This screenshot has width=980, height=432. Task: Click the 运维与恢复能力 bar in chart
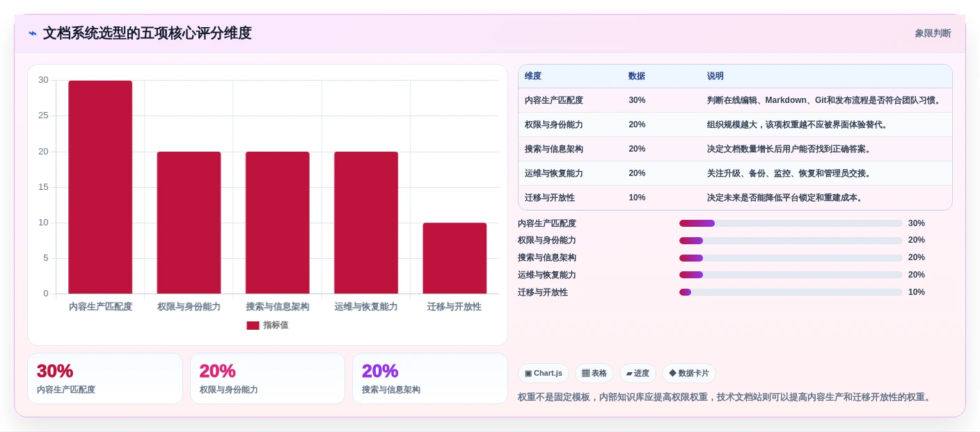[366, 223]
